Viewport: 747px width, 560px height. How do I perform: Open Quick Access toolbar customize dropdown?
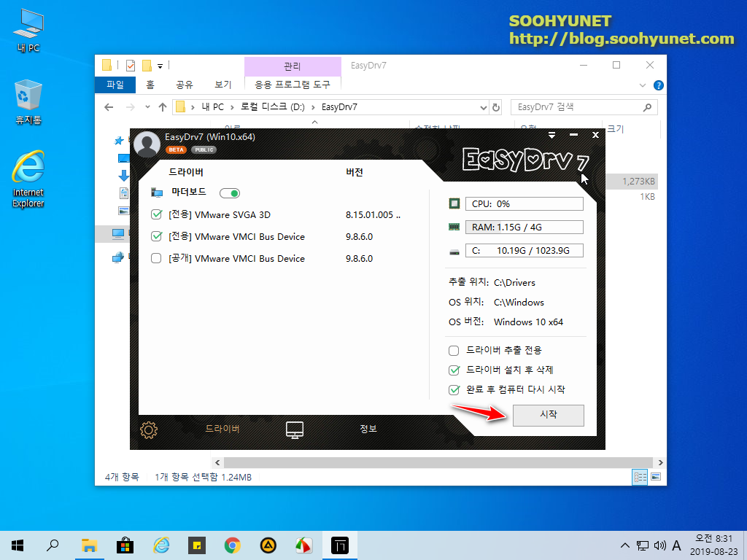click(160, 66)
